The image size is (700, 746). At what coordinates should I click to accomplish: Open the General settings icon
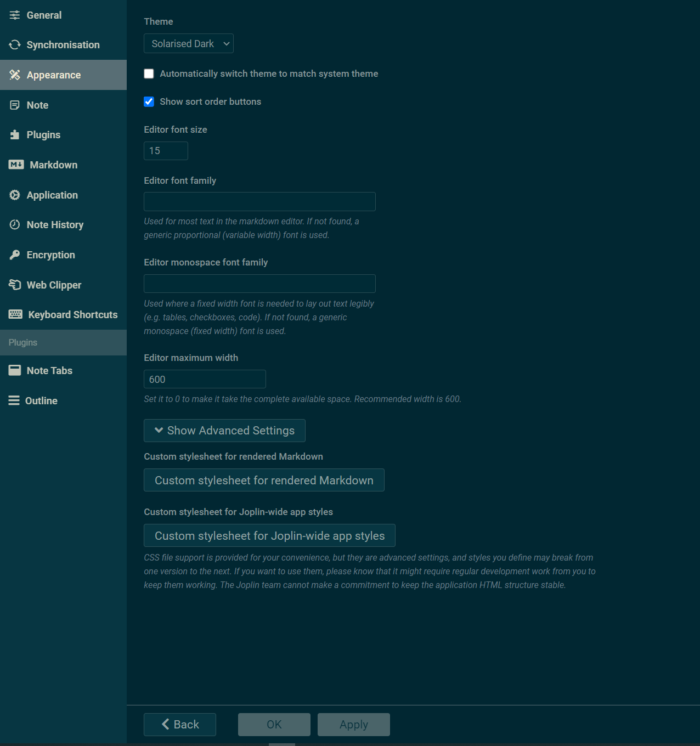(x=15, y=15)
